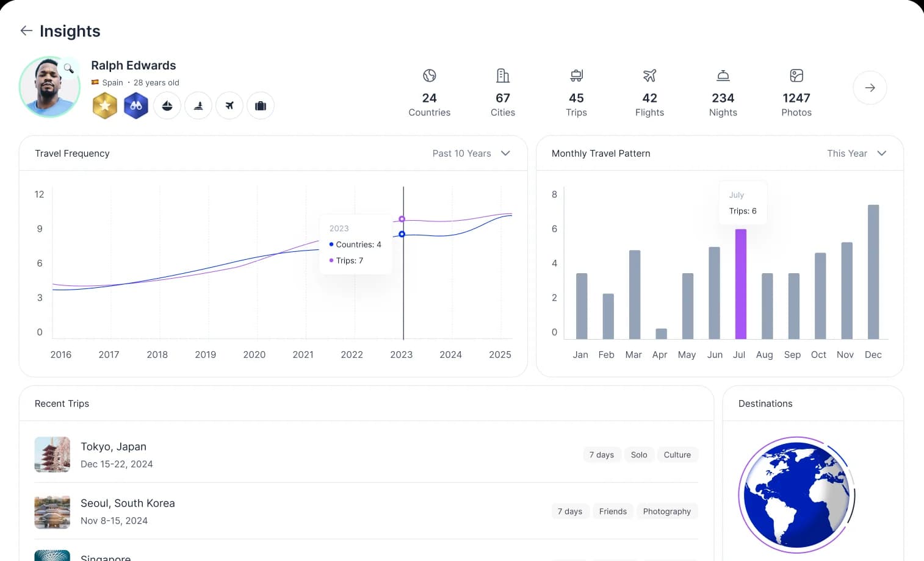Click magnifier icon on profile photo

69,68
